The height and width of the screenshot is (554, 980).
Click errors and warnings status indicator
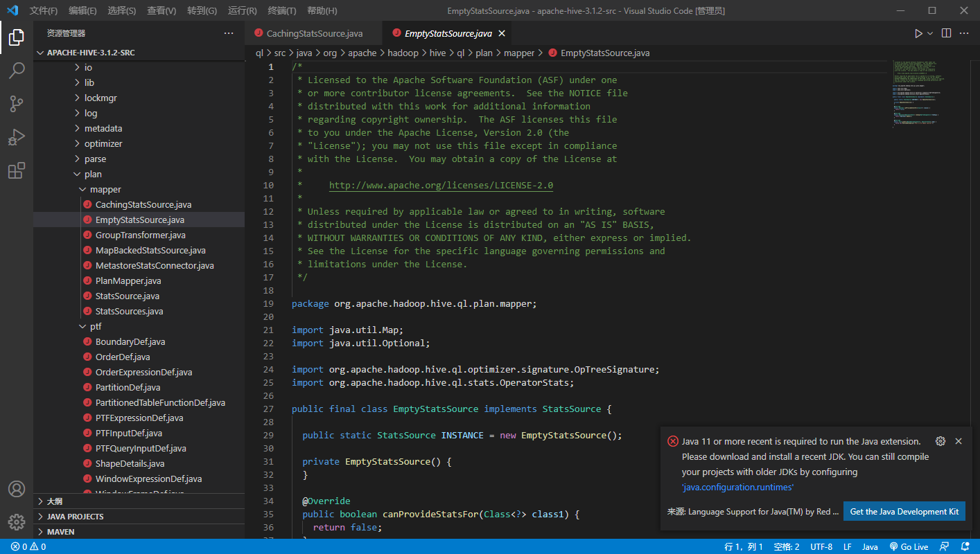(28, 546)
